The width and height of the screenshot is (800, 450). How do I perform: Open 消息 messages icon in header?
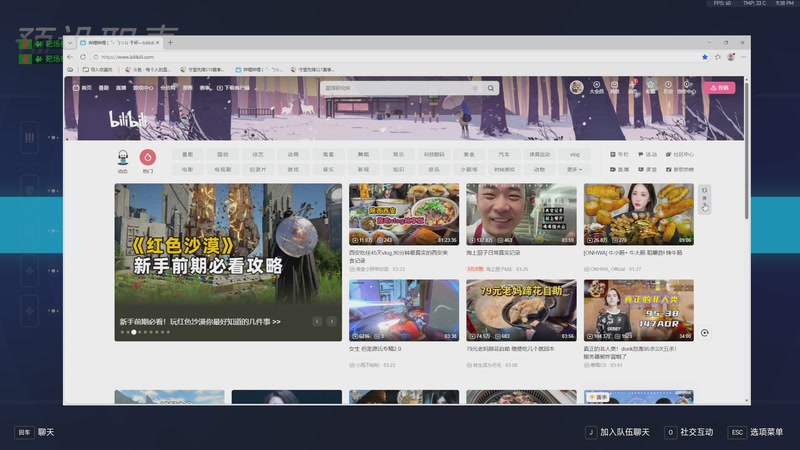[x=614, y=87]
